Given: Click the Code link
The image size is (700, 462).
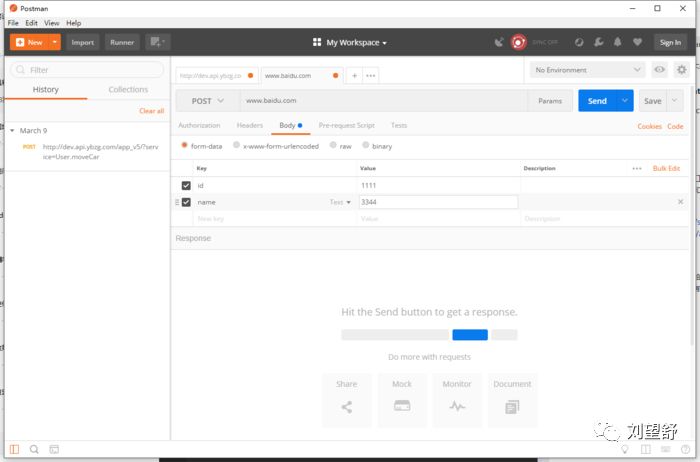Looking at the screenshot, I should point(675,126).
